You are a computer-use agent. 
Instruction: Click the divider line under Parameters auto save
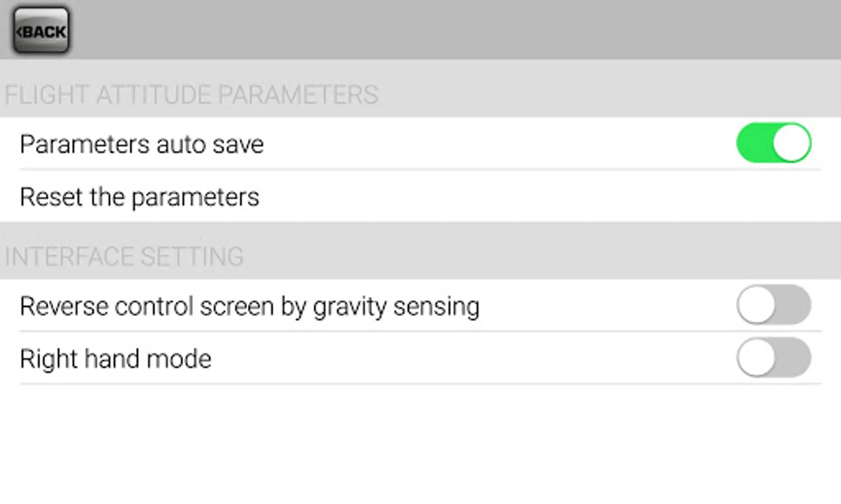(x=420, y=169)
